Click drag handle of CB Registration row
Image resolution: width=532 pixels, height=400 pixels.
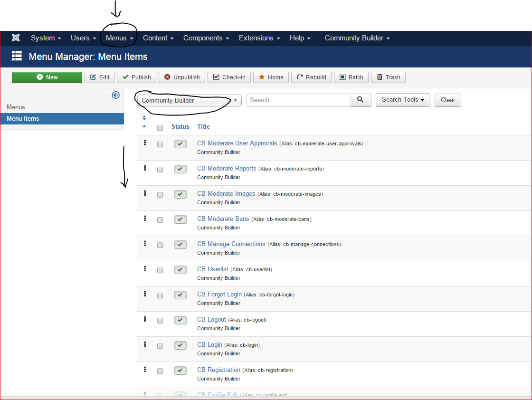[x=145, y=369]
